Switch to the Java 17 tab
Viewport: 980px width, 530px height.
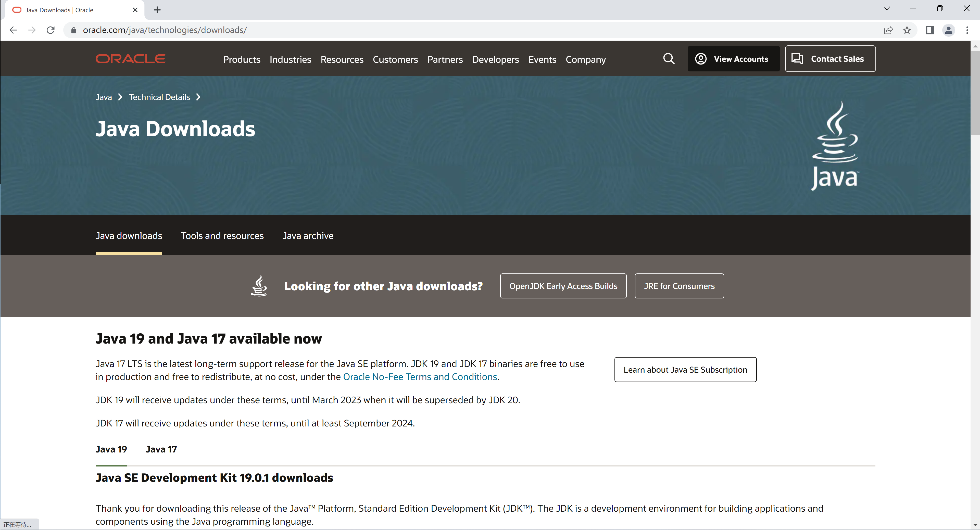tap(161, 449)
